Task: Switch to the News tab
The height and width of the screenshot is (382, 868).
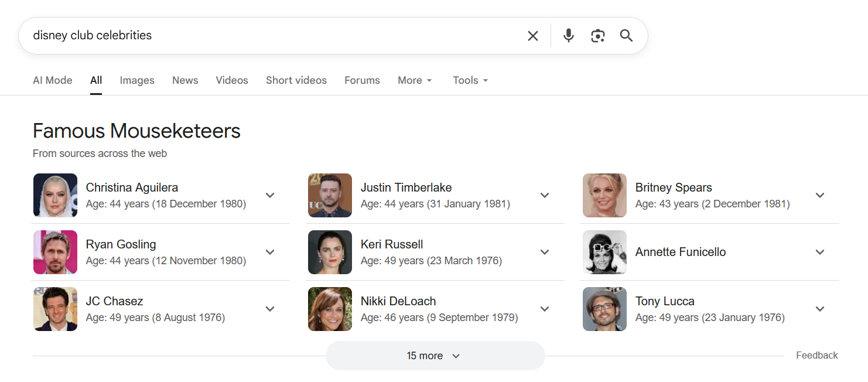Action: (x=185, y=80)
